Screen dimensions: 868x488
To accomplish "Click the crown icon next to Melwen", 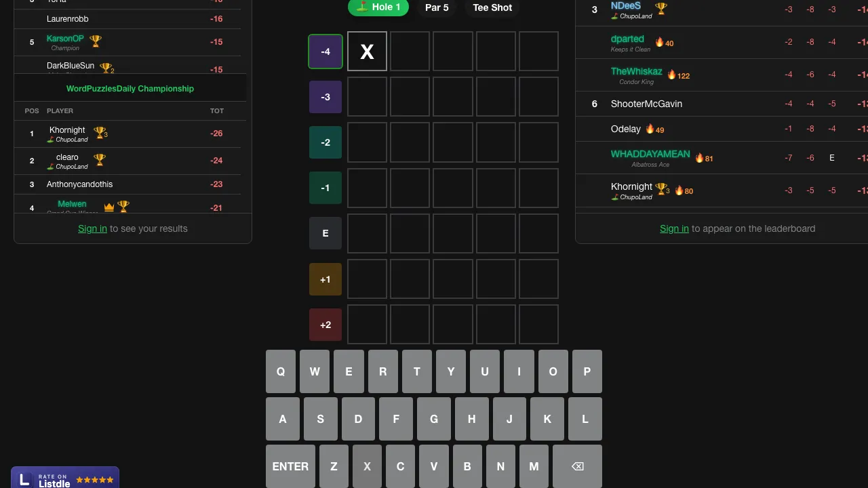I will (109, 207).
